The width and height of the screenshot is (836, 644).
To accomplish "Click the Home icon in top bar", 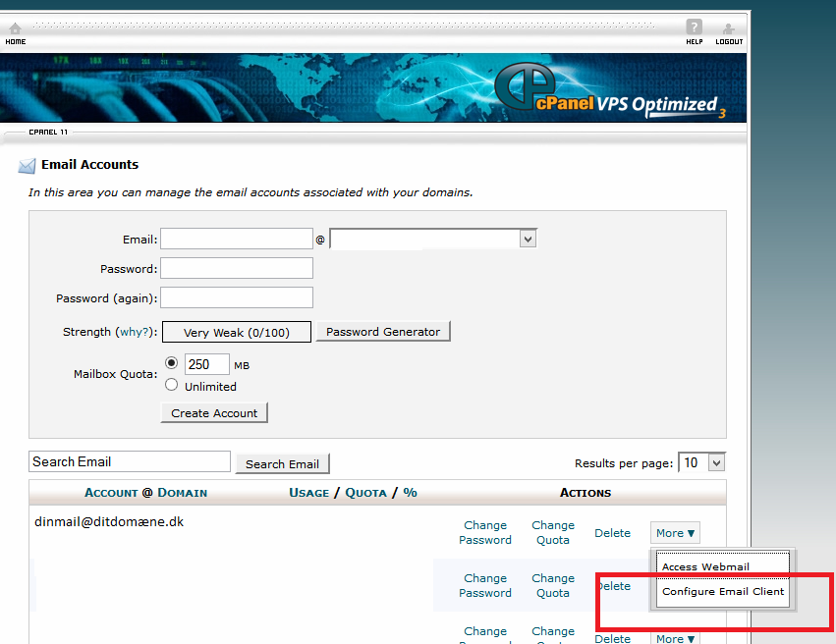I will [x=15, y=32].
